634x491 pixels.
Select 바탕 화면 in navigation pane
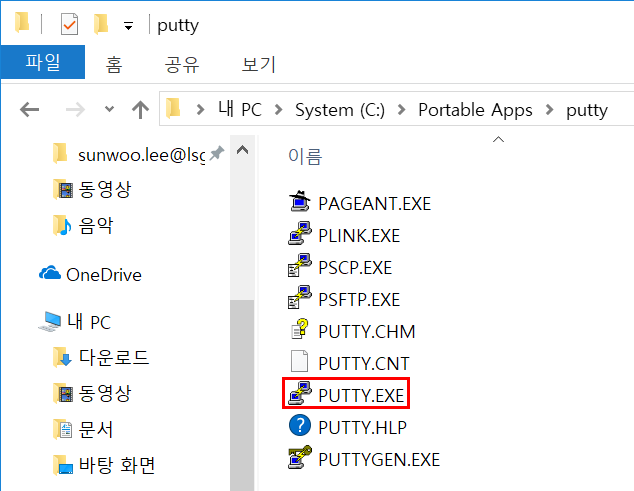tap(117, 465)
